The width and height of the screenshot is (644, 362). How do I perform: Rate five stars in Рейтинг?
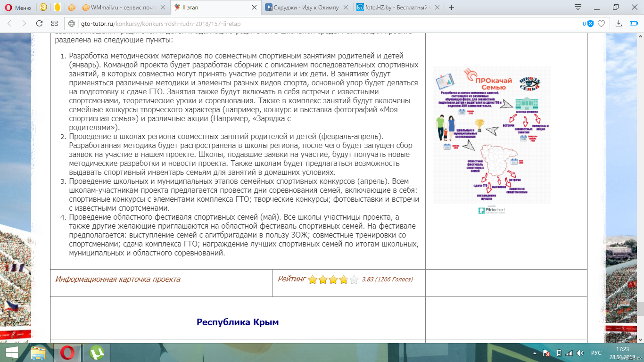354,280
